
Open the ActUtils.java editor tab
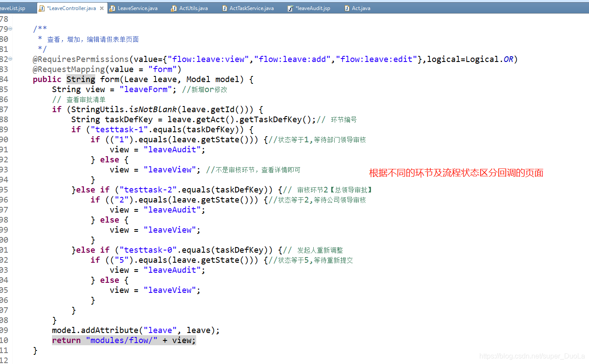pos(193,8)
